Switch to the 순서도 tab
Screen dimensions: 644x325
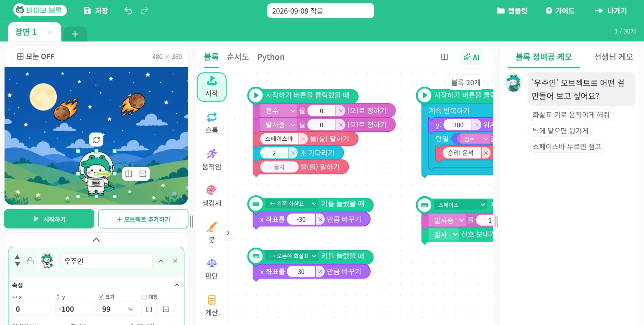click(237, 57)
